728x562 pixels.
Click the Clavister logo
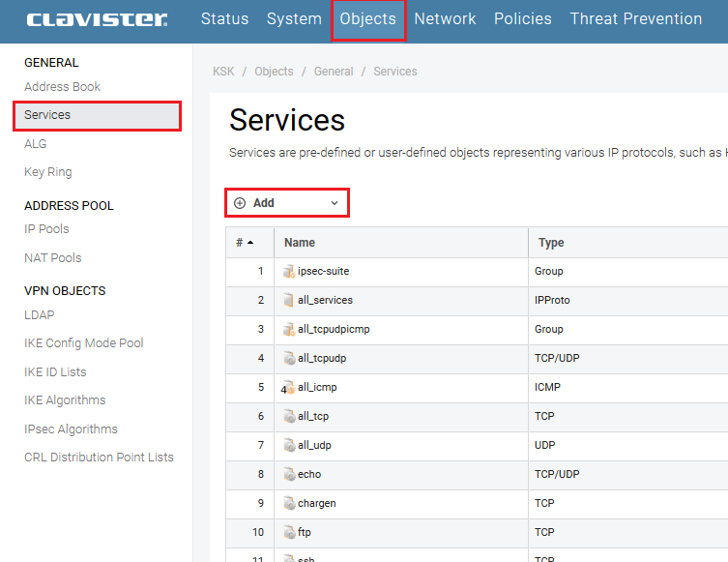tap(97, 19)
